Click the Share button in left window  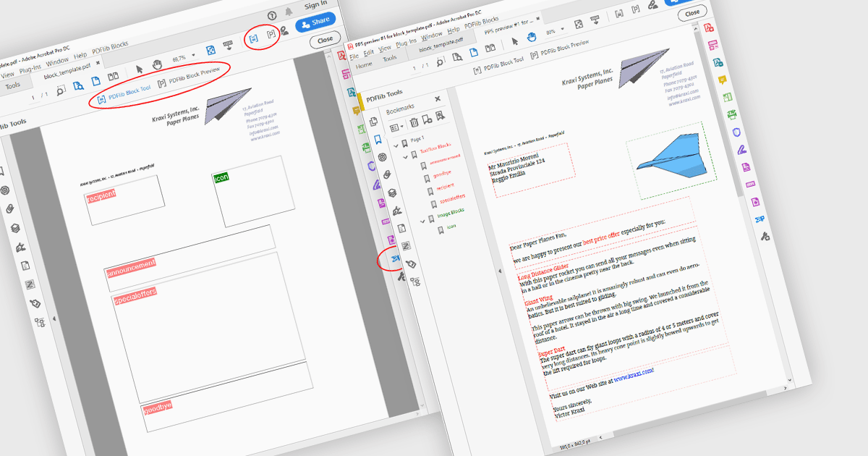315,22
